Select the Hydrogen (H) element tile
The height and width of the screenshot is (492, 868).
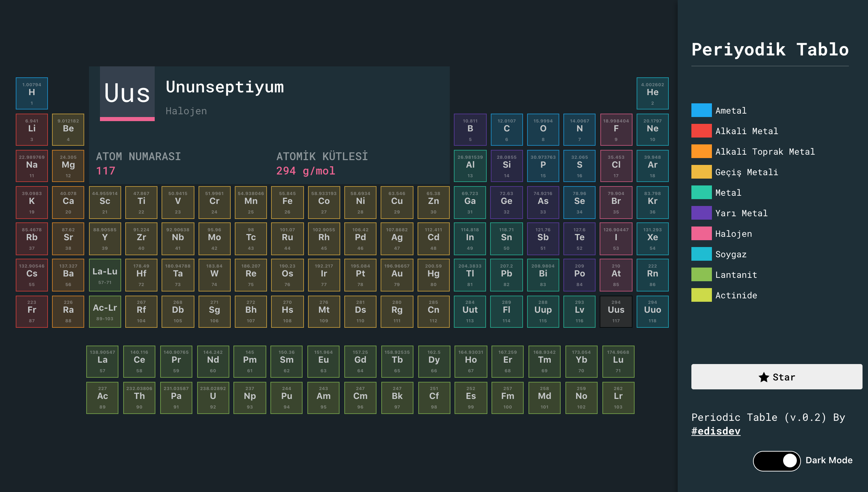click(x=32, y=93)
